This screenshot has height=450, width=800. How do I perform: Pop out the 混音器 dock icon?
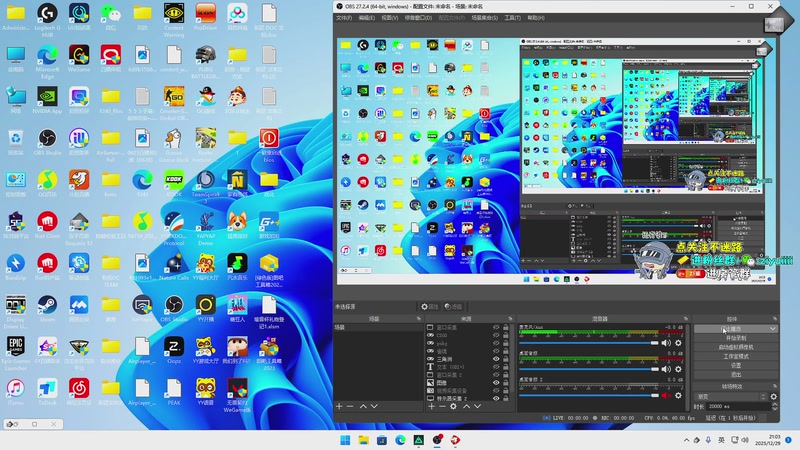click(685, 318)
